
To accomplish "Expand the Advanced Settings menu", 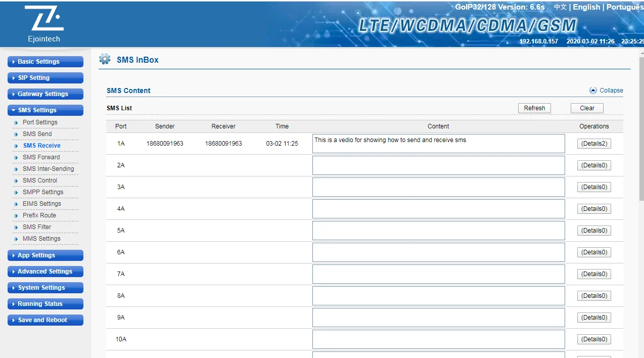I will [45, 272].
